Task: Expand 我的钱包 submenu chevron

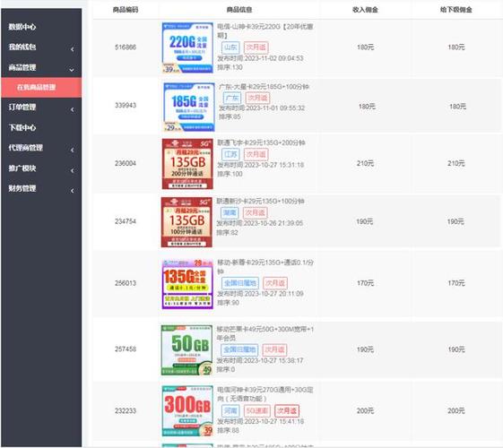Action: [73, 49]
